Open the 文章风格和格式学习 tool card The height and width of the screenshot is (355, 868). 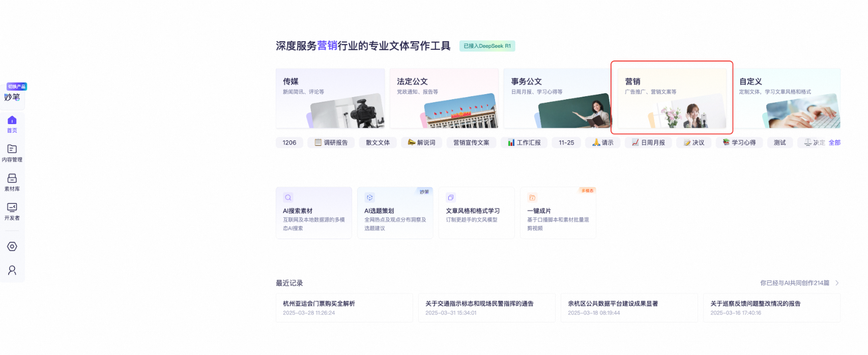click(x=477, y=213)
